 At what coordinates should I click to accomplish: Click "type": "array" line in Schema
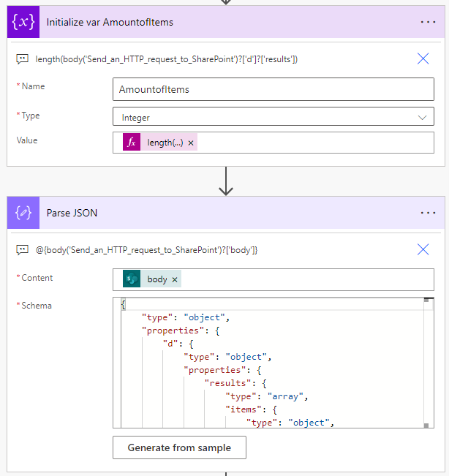[266, 396]
